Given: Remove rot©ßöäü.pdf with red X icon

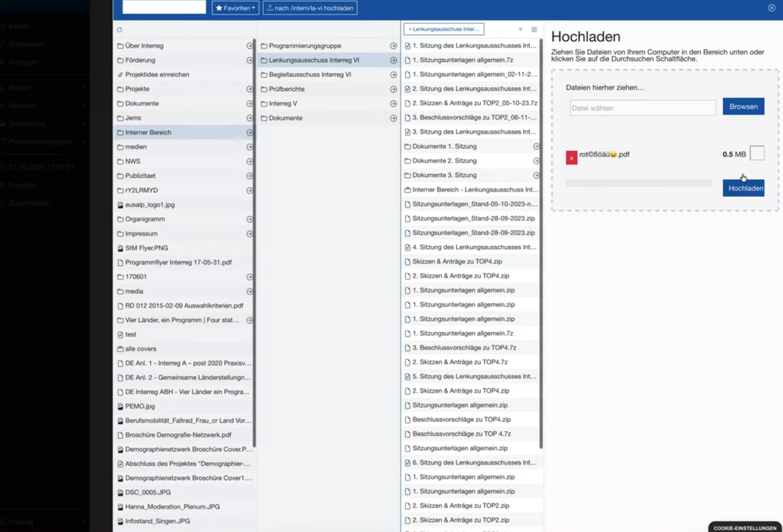Looking at the screenshot, I should click(571, 158).
